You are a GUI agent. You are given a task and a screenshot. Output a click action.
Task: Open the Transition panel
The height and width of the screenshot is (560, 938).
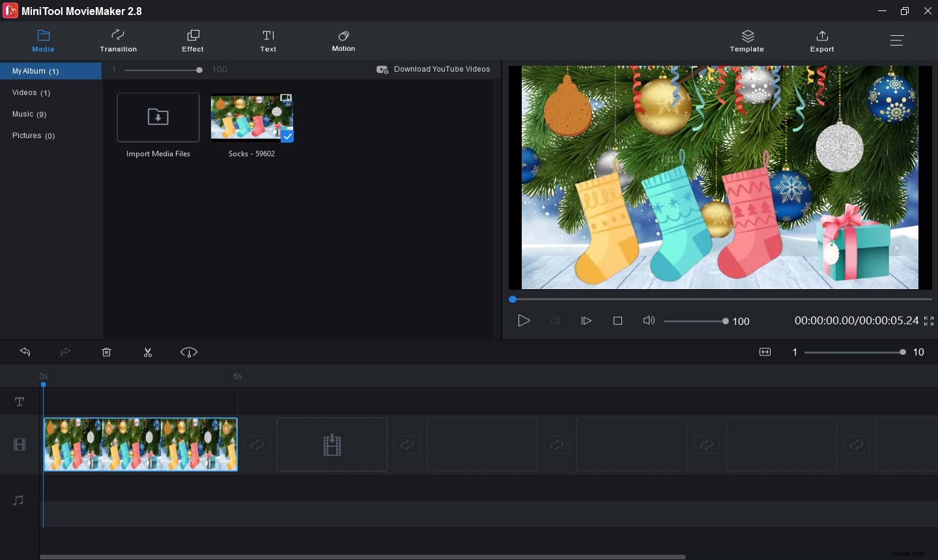pyautogui.click(x=118, y=40)
